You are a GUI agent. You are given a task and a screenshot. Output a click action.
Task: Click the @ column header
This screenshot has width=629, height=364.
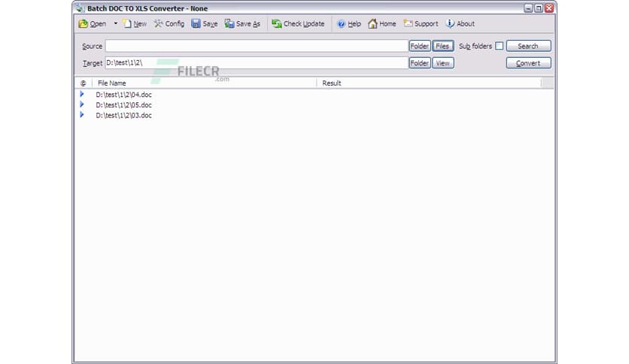(x=83, y=83)
